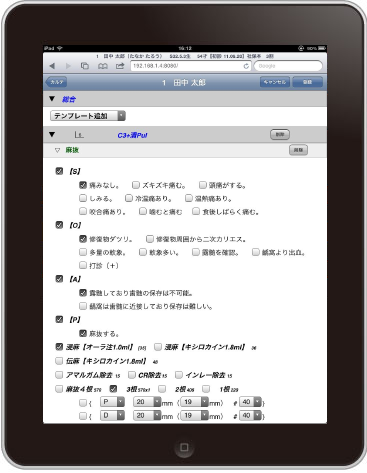Open the テンプレート追加 dropdown

[x=88, y=116]
